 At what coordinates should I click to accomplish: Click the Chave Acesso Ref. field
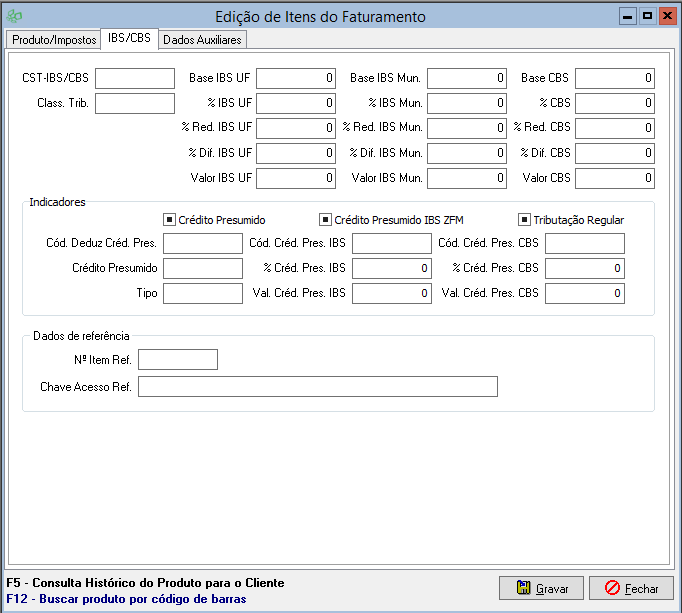(317, 387)
